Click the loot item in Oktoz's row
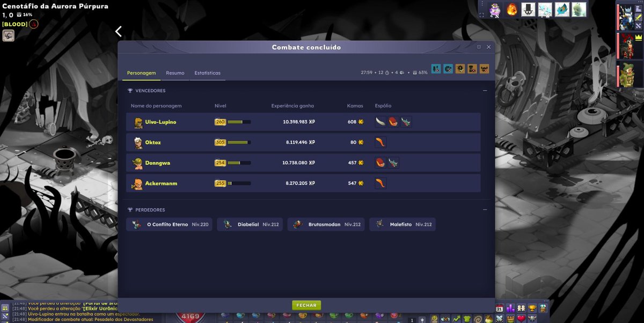This screenshot has height=323, width=644. coord(380,142)
